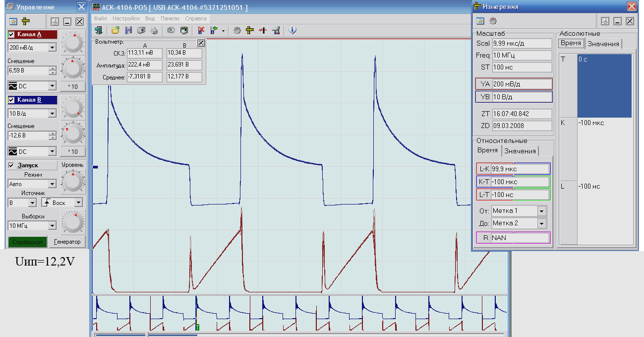Toggle the Канал A checkbox

click(x=12, y=35)
